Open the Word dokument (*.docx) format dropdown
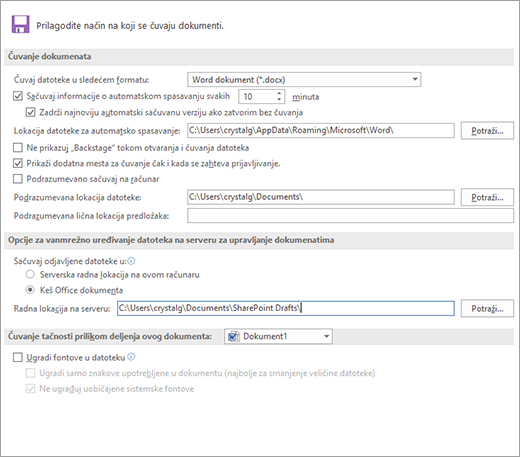Image resolution: width=520 pixels, height=457 pixels. (304, 80)
